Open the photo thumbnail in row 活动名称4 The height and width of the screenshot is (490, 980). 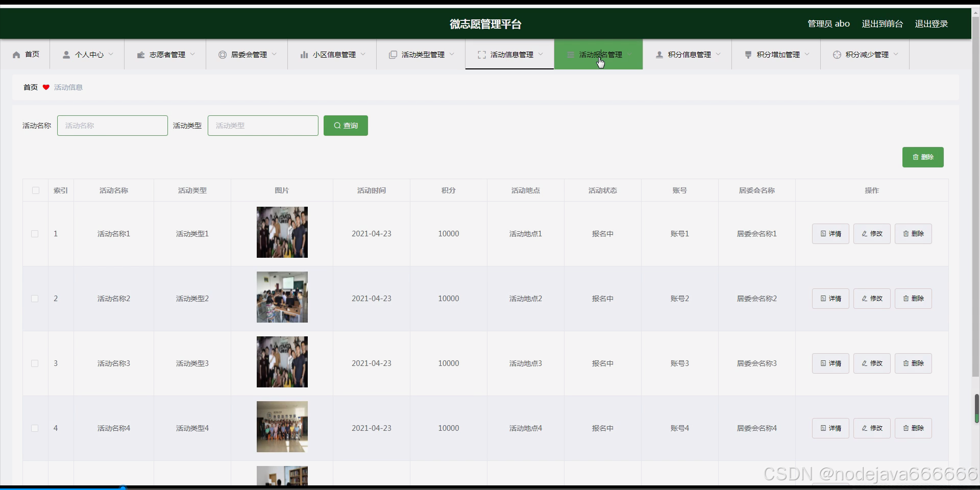282,427
